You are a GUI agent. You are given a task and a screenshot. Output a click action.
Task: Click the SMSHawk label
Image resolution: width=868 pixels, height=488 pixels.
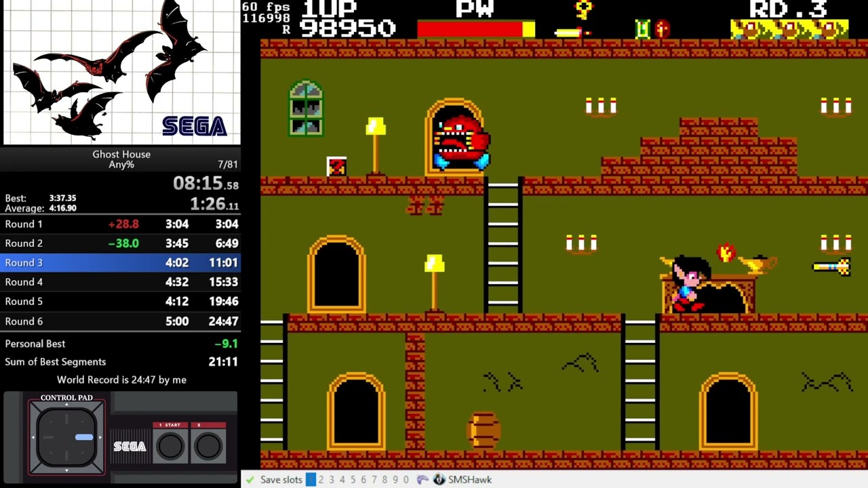[x=470, y=480]
